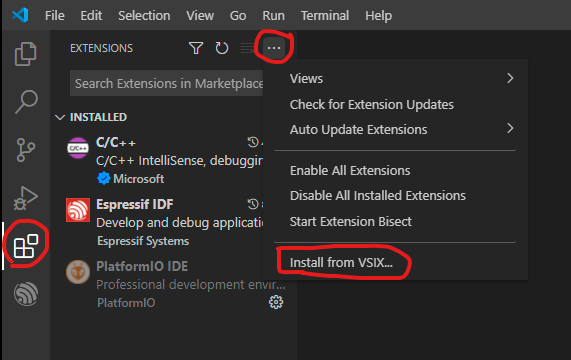Open the Run and Debug view
The height and width of the screenshot is (360, 571).
coord(25,198)
